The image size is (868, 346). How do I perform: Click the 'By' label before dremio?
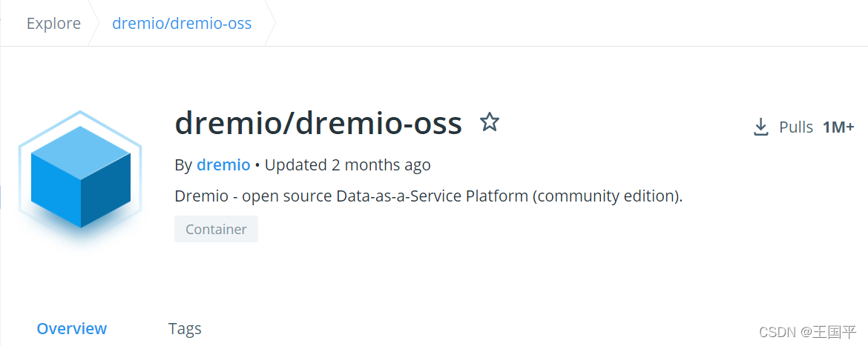[x=183, y=164]
